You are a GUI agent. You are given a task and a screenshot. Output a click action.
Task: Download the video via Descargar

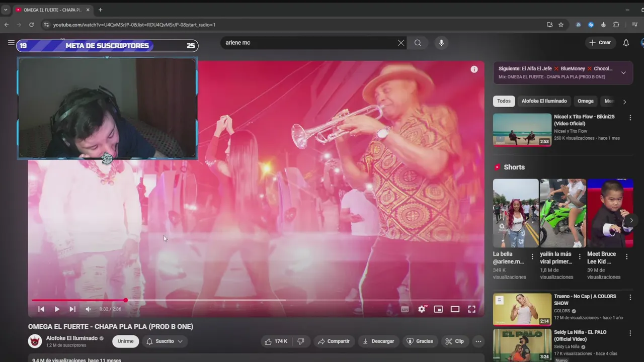point(378,341)
